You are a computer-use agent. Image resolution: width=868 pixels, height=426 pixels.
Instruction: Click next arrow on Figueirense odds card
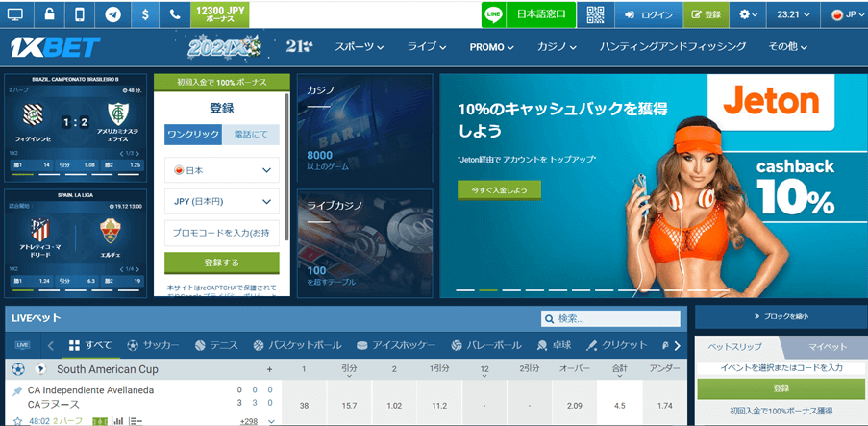click(137, 153)
